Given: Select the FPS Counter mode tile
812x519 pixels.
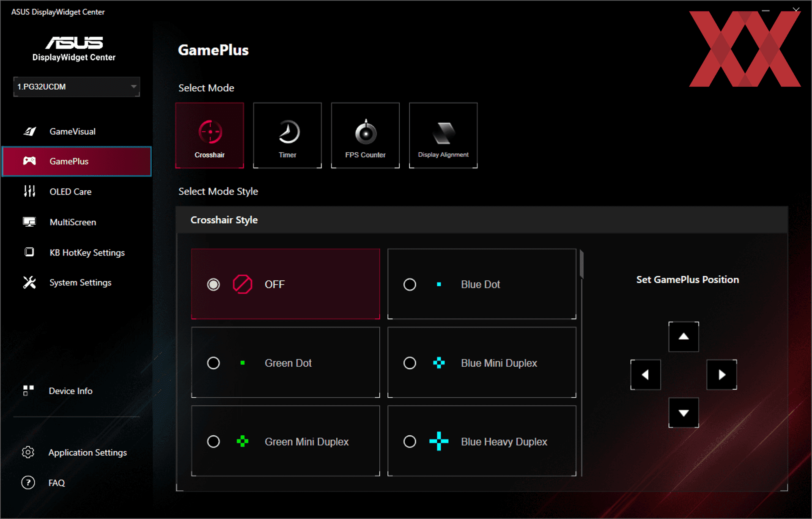Looking at the screenshot, I should pyautogui.click(x=365, y=135).
